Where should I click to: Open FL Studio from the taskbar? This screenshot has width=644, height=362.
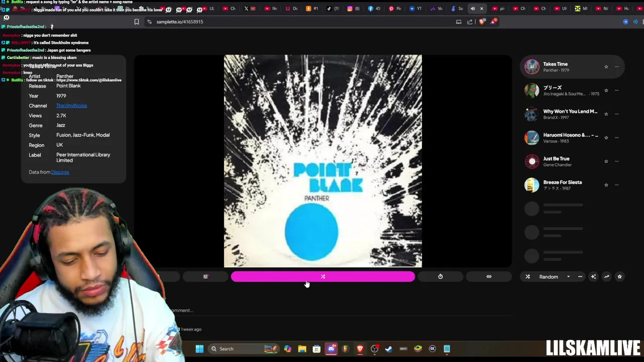(x=346, y=349)
